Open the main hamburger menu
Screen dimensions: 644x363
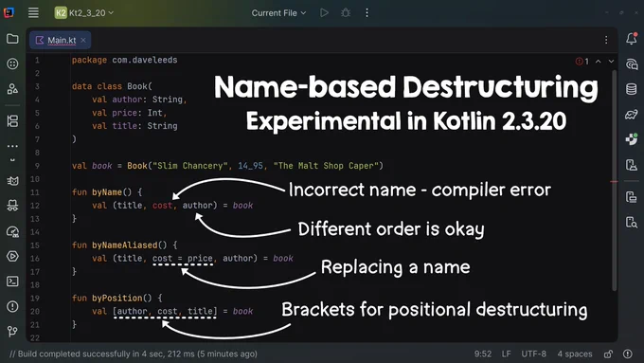click(33, 12)
